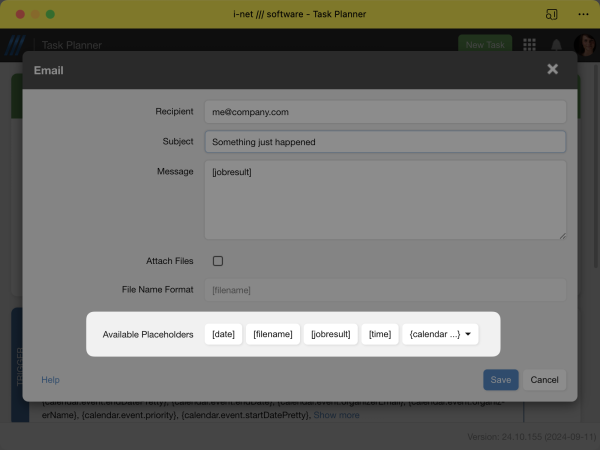Open the user profile avatar
The height and width of the screenshot is (450, 600).
(584, 45)
